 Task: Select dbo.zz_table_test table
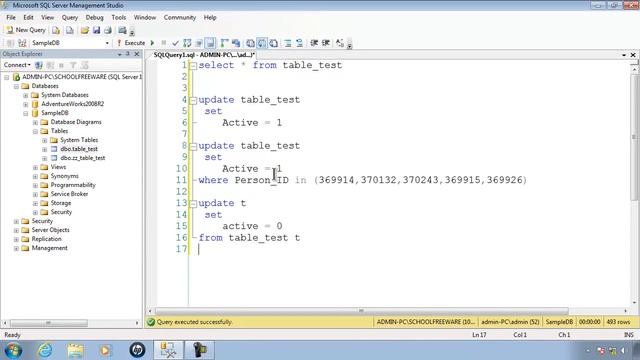pyautogui.click(x=82, y=158)
